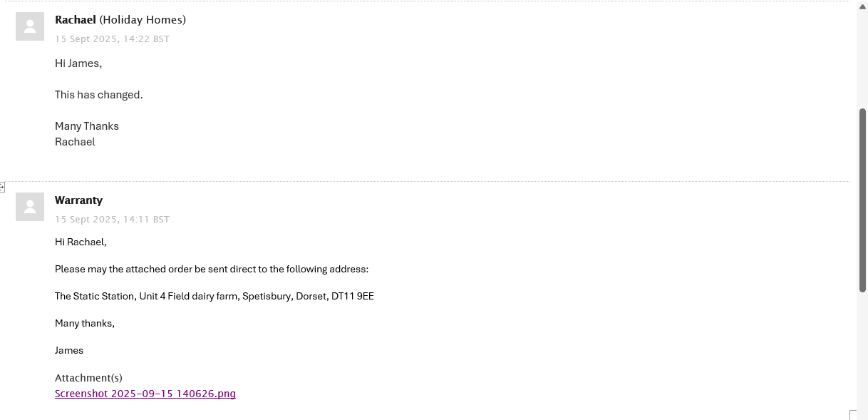The height and width of the screenshot is (420, 868).
Task: Click the "Hi James," greeting
Action: pyautogui.click(x=78, y=63)
